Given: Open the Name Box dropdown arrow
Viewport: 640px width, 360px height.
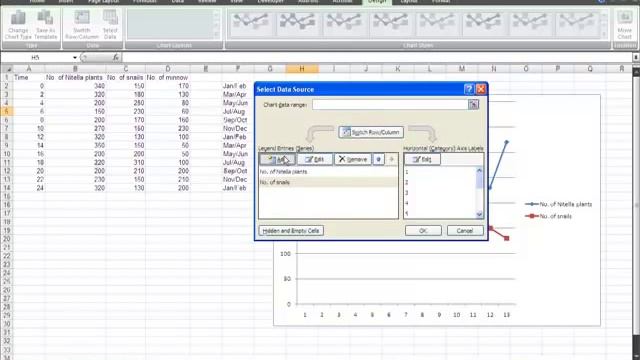Looking at the screenshot, I should click(75, 58).
